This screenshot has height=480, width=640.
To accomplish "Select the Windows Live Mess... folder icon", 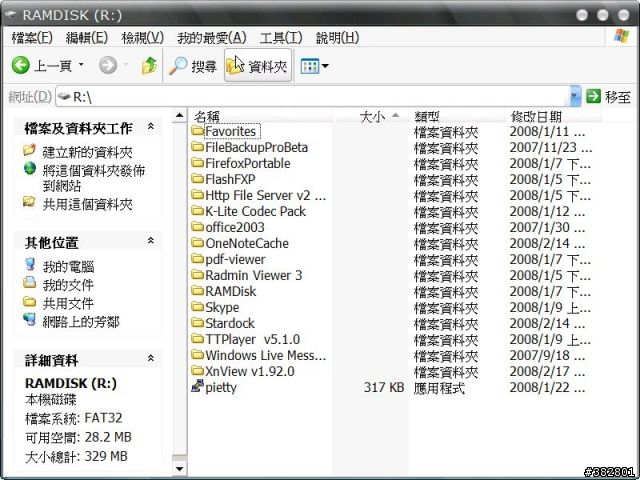I will click(x=198, y=355).
